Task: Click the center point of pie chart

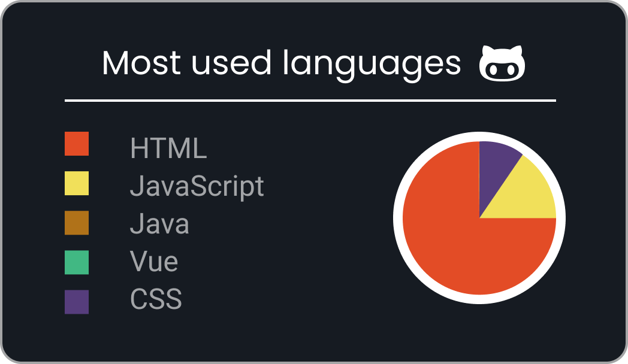Action: point(479,218)
